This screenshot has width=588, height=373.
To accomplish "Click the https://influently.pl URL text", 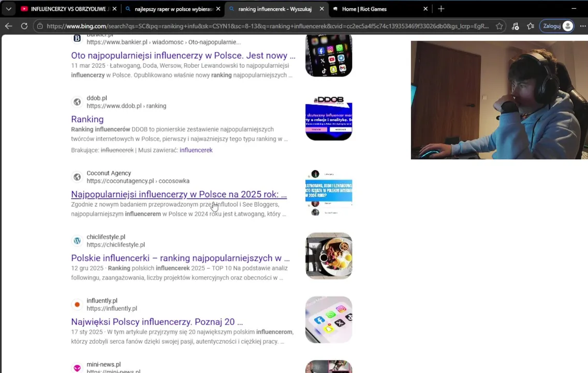I will (x=112, y=308).
